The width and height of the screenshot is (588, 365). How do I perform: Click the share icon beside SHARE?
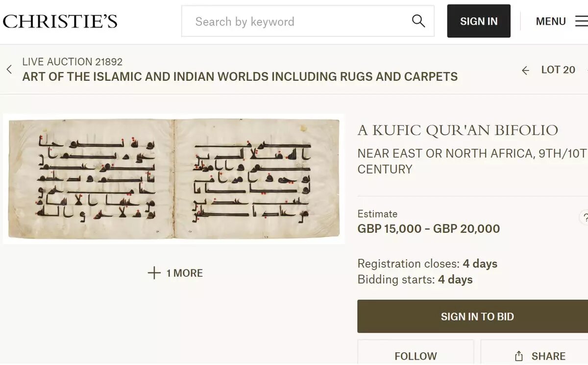519,356
